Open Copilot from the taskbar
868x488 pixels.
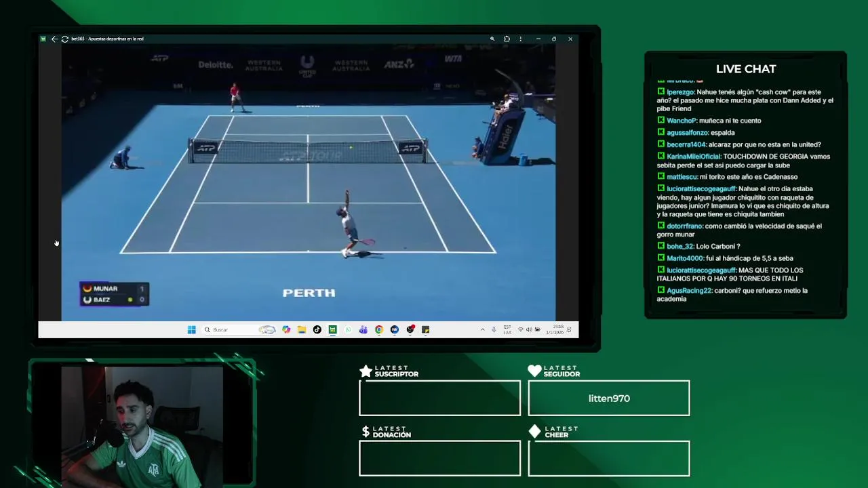coord(286,329)
